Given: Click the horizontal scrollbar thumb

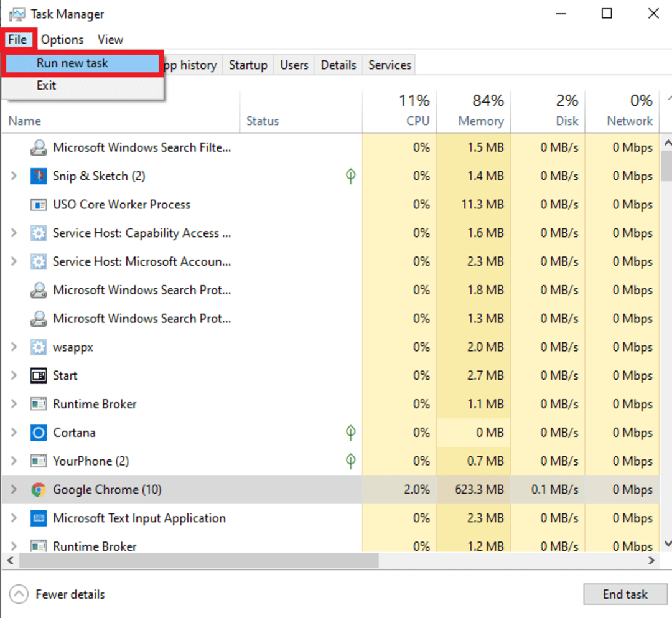Looking at the screenshot, I should click(x=199, y=561).
